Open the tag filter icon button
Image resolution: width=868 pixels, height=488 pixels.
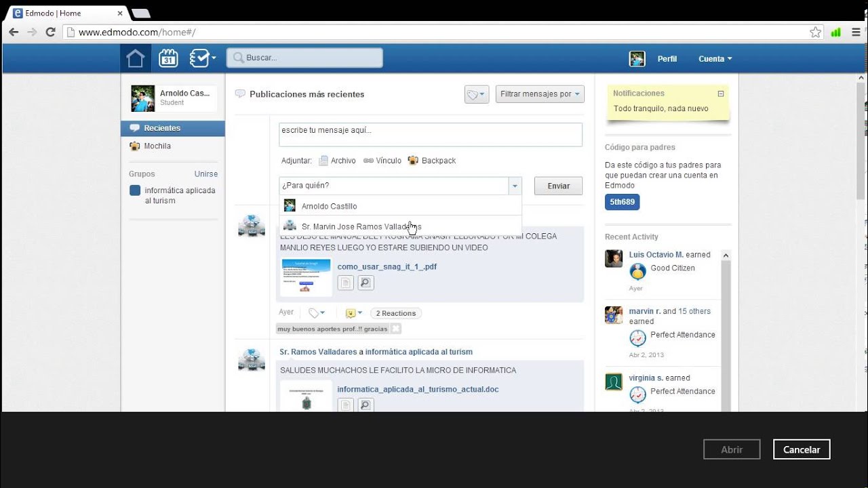point(476,94)
